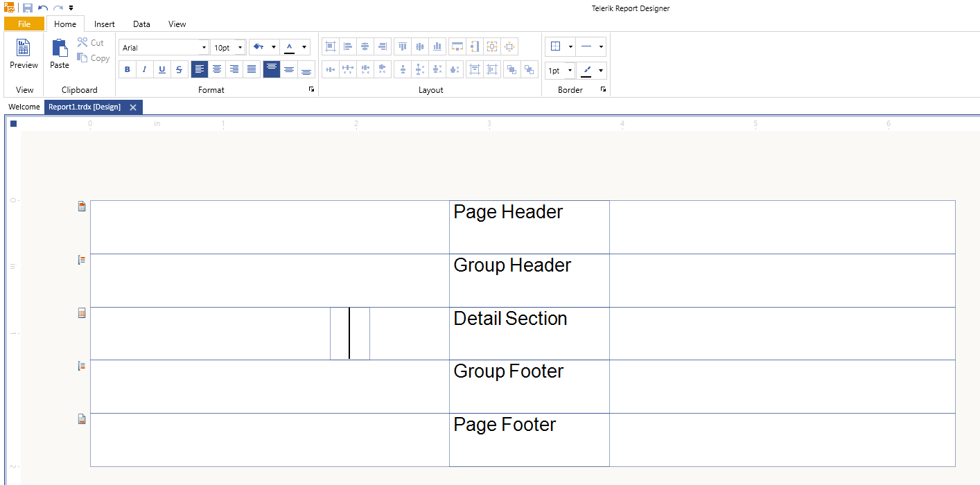This screenshot has width=980, height=485.
Task: Open the File menu
Action: coord(24,24)
